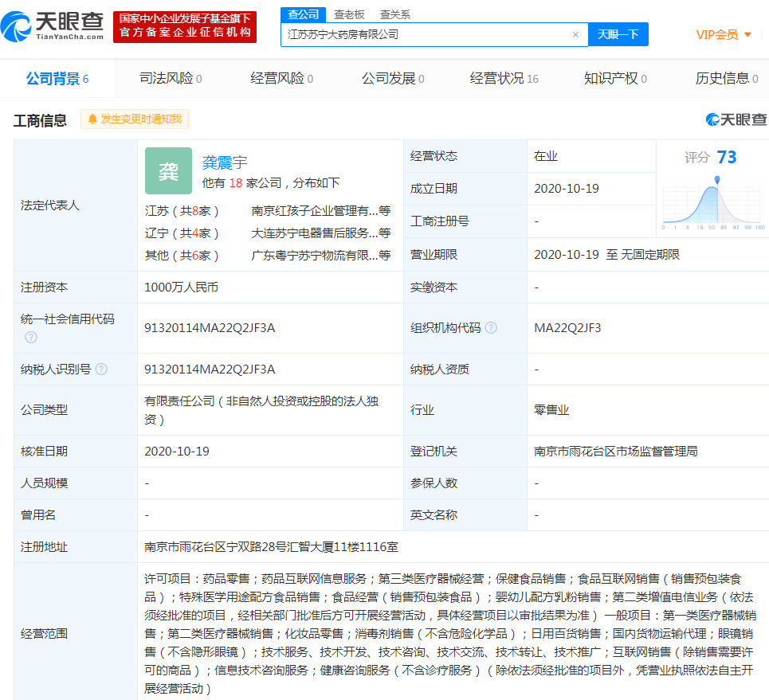Click the company type 有限责任公司 value
The height and width of the screenshot is (700, 769).
(x=261, y=410)
